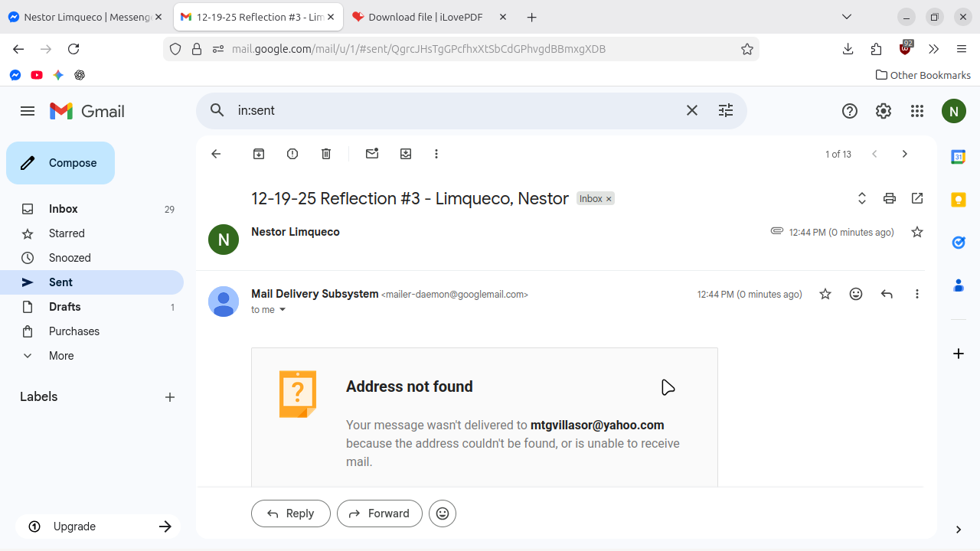Mark conversation as unread
Screen dimensions: 980x551
pyautogui.click(x=372, y=154)
